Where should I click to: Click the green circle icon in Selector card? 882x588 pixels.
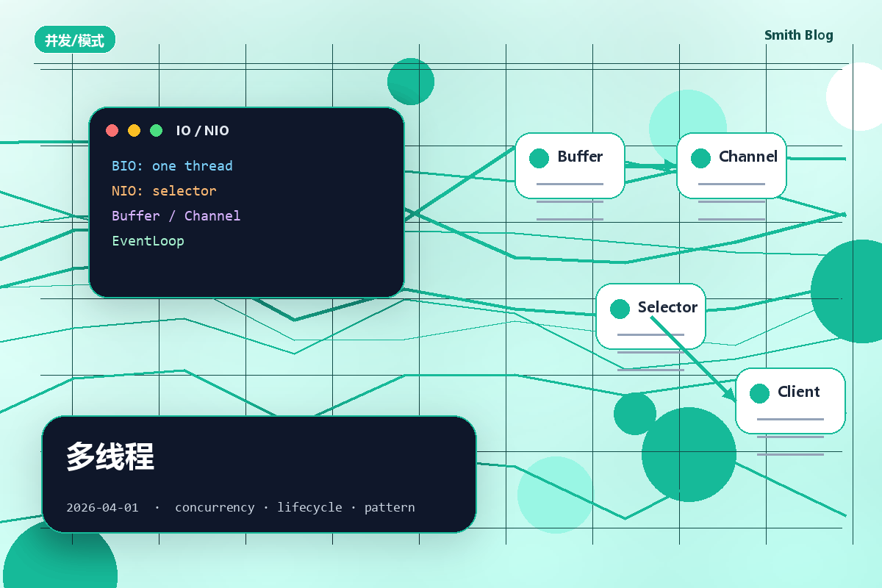pos(620,309)
